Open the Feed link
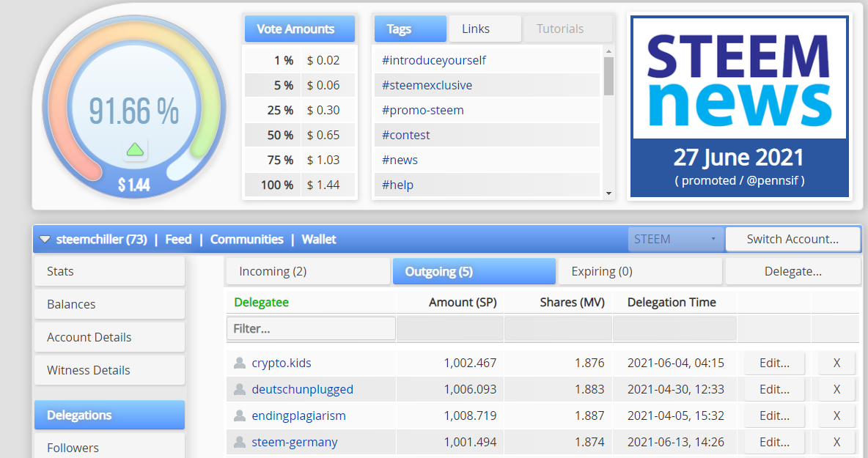Image resolution: width=868 pixels, height=458 pixels. pos(178,240)
